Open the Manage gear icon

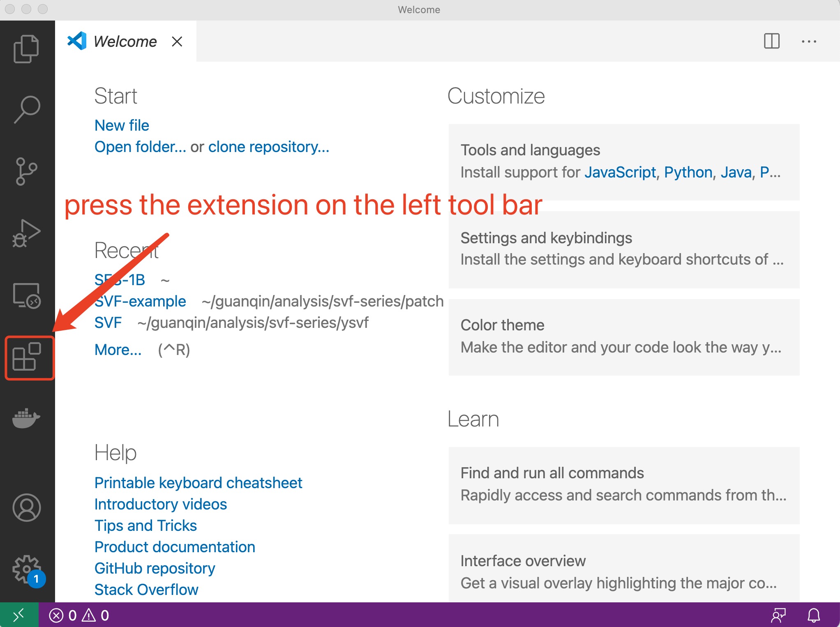[27, 569]
